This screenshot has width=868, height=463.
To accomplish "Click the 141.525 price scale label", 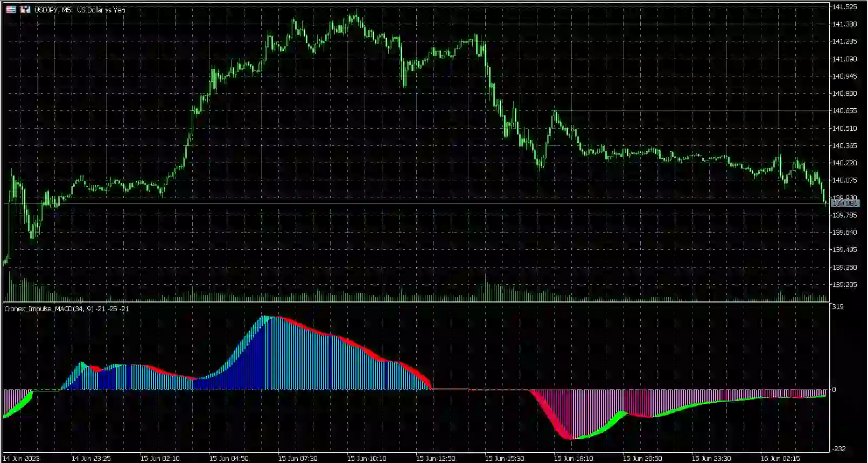I will click(844, 7).
